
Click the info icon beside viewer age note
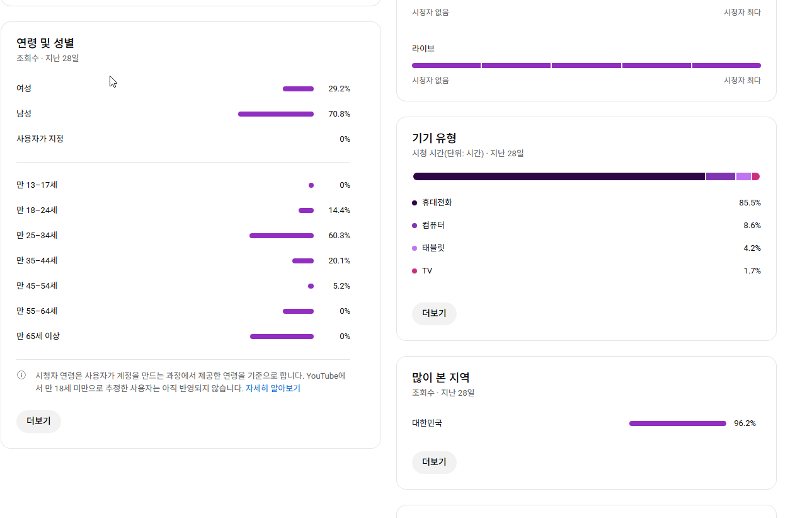(21, 376)
